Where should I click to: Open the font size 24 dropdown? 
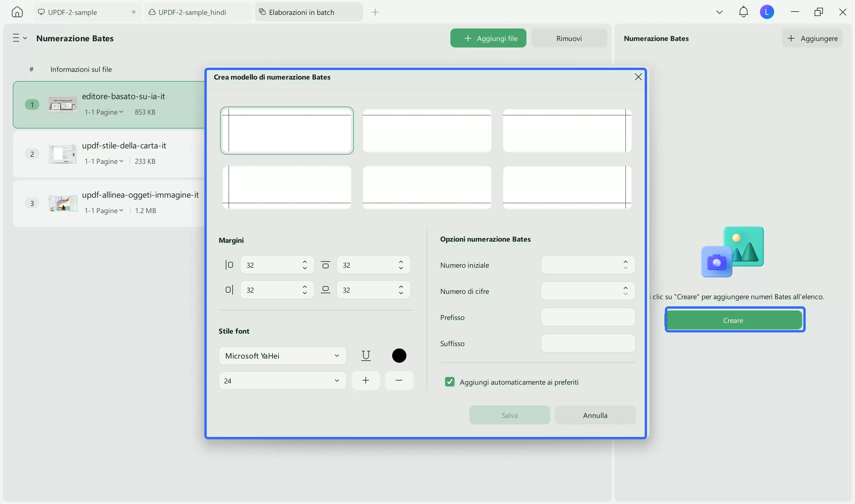pyautogui.click(x=283, y=381)
